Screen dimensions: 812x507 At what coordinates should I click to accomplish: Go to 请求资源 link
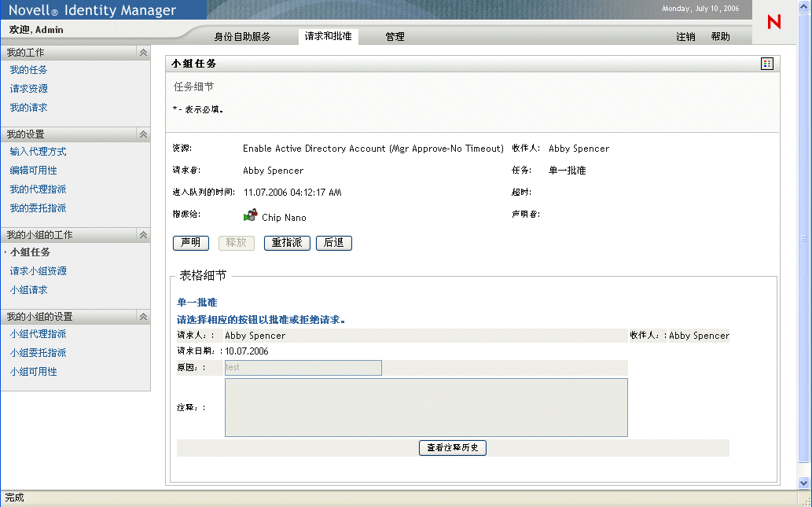point(28,89)
